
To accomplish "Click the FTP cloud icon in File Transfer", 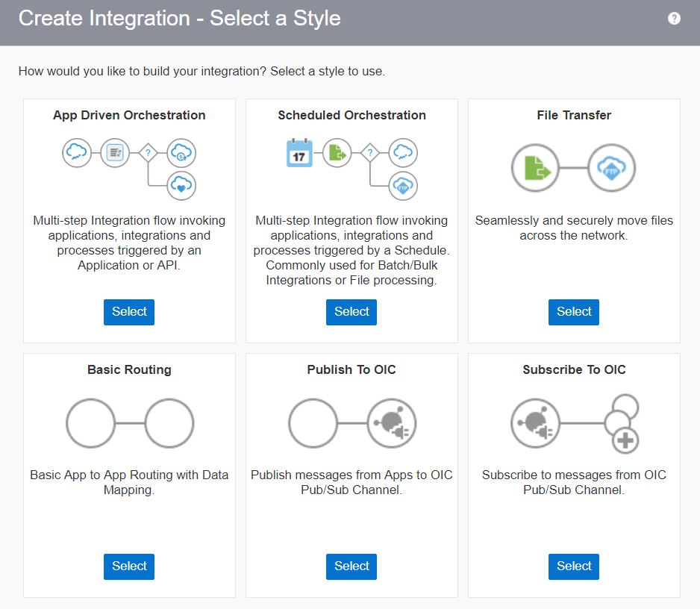I will click(x=611, y=168).
